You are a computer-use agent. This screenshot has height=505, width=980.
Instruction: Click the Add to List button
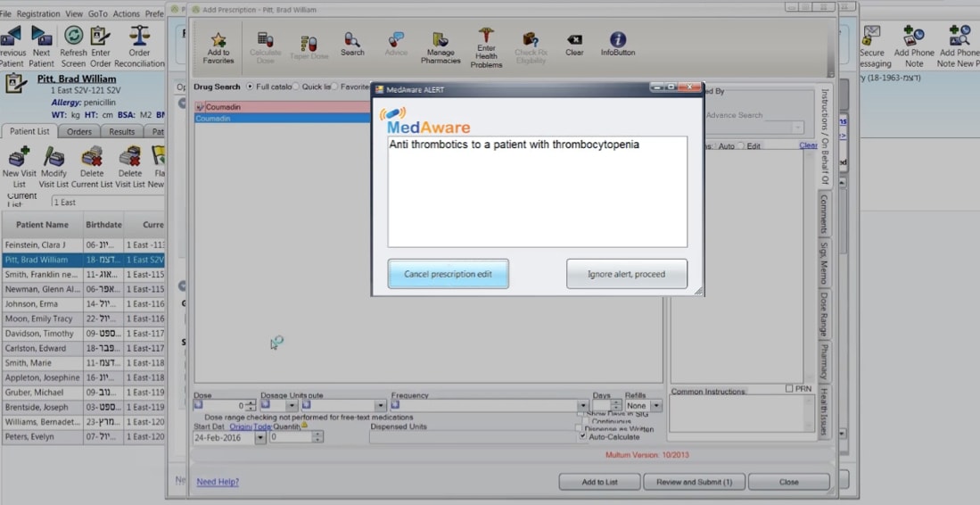pos(599,482)
